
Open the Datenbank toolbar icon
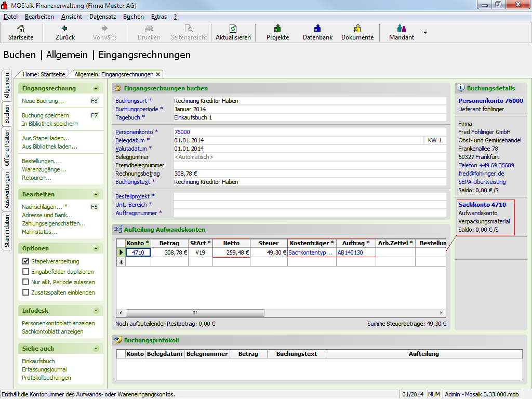point(317,29)
